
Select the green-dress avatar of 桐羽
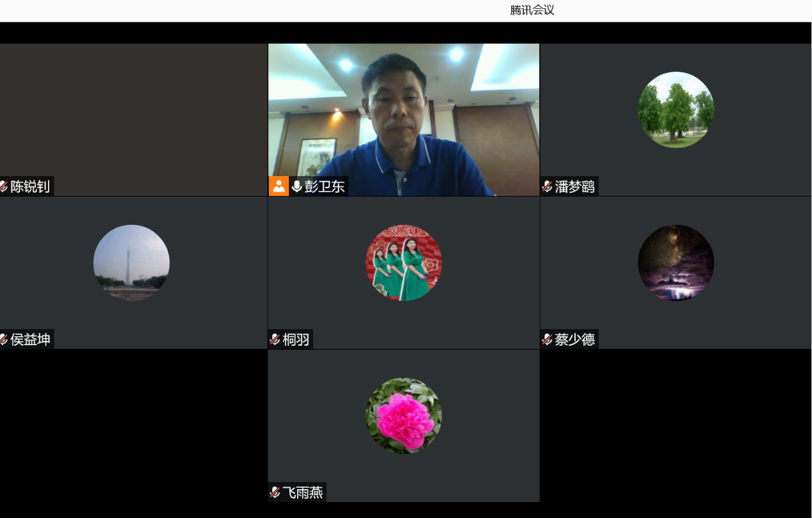(x=403, y=263)
